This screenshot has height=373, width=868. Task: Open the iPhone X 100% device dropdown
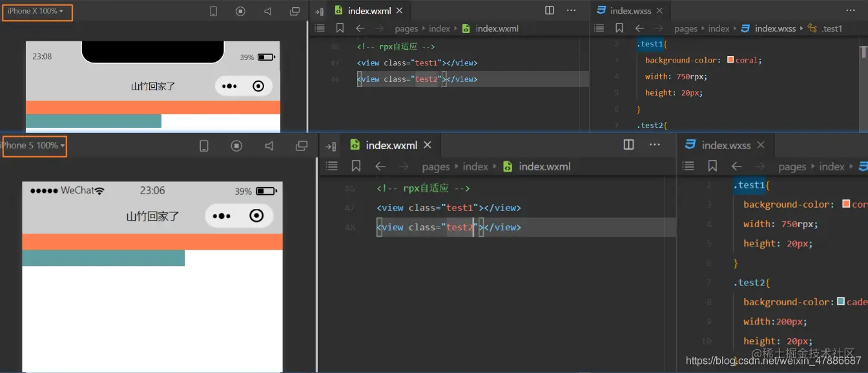tap(36, 12)
